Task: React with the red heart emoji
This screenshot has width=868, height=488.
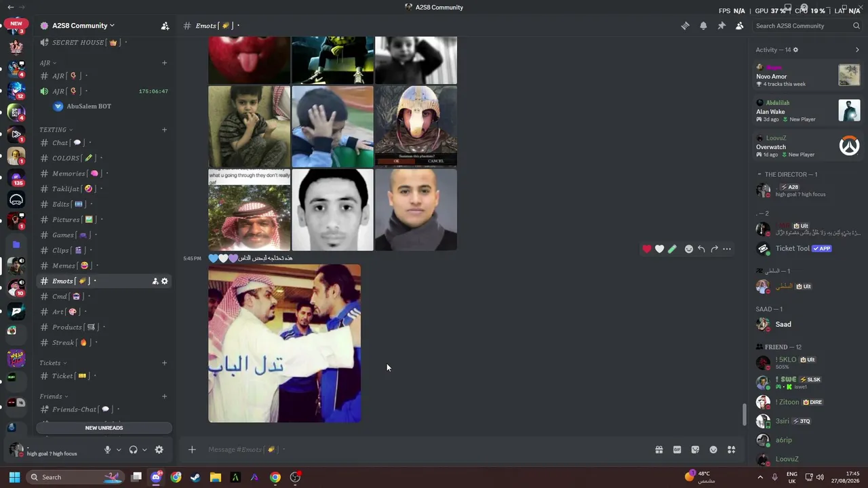Action: (x=647, y=249)
